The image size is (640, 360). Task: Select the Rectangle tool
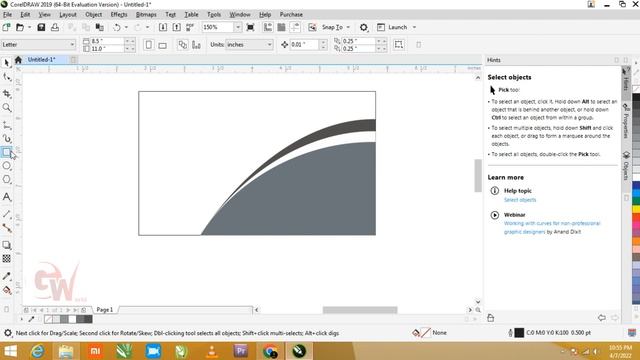click(x=7, y=152)
